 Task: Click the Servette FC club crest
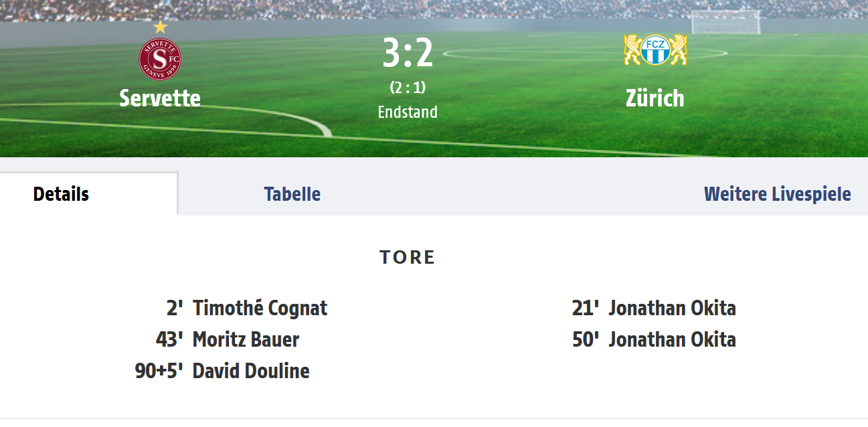(x=160, y=58)
